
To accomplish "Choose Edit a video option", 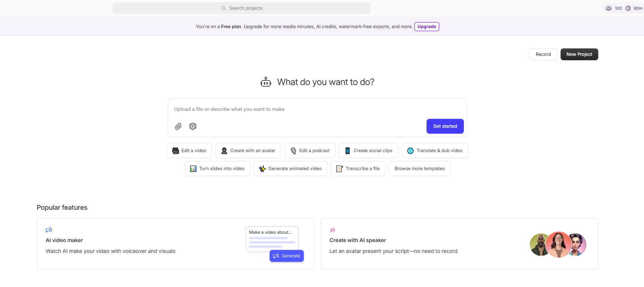I will click(x=189, y=151).
